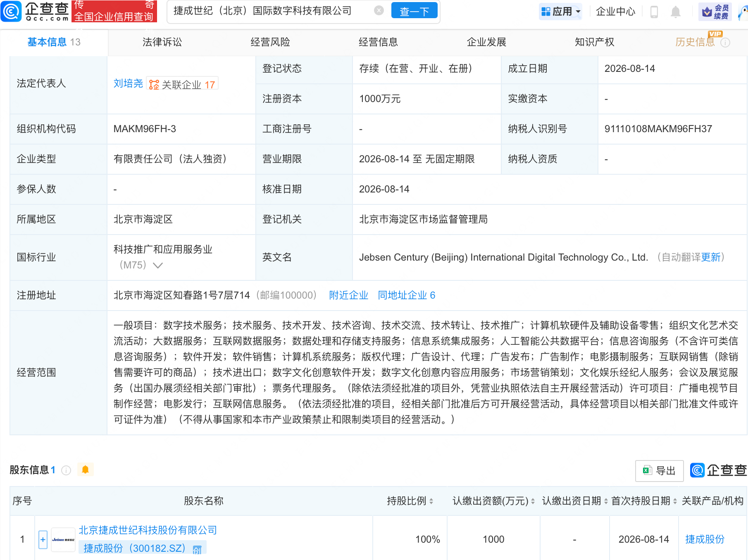Screen dimensions: 748x560
Task: Expand the 国标行业 M75 chevron
Action: 157,265
